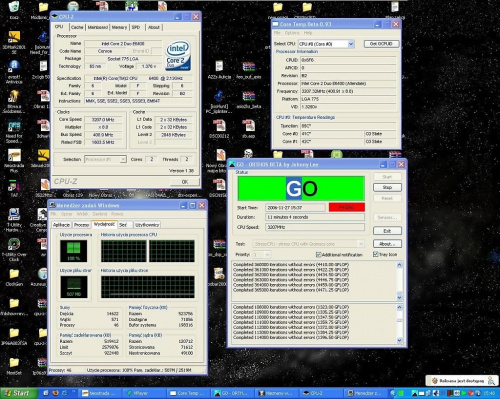This screenshot has height=399, width=500.
Task: Click the lower Orthos log's scroll-up arrow
Action: tap(399, 307)
